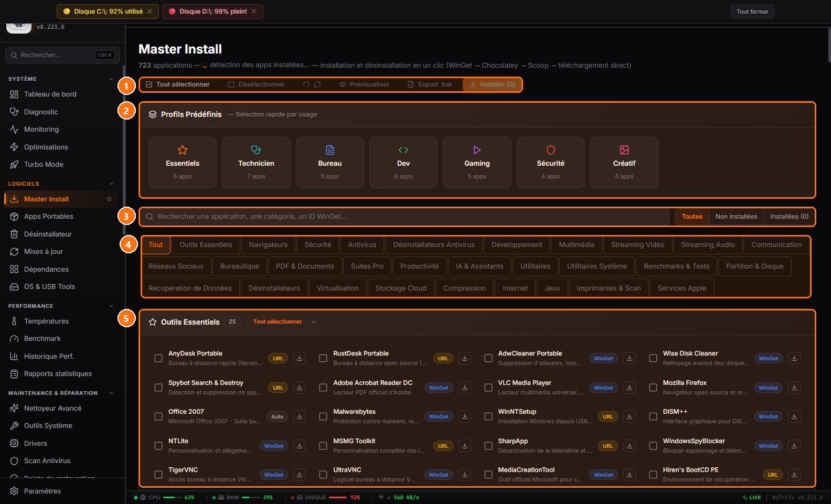Select the Gaming profile card

tap(477, 163)
